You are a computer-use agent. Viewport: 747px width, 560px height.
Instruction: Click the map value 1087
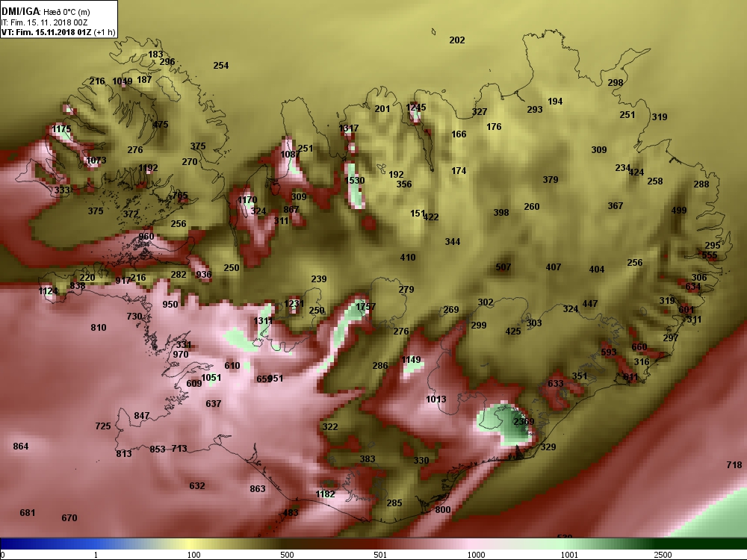pos(290,155)
